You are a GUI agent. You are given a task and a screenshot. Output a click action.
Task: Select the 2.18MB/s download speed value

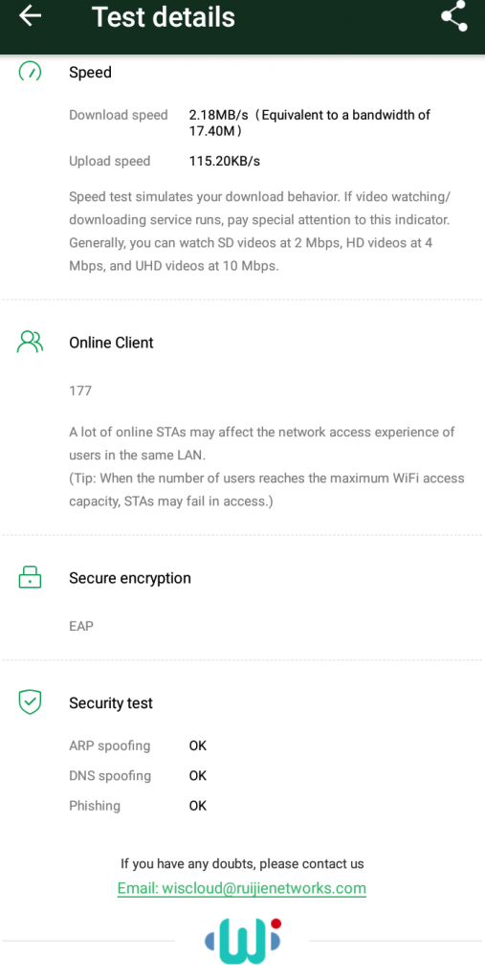point(219,115)
